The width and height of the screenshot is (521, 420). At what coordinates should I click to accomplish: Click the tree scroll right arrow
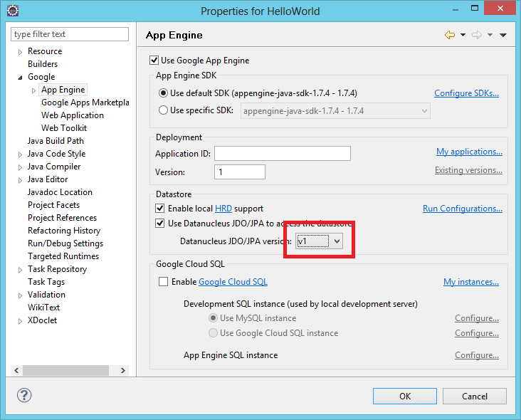coord(123,370)
